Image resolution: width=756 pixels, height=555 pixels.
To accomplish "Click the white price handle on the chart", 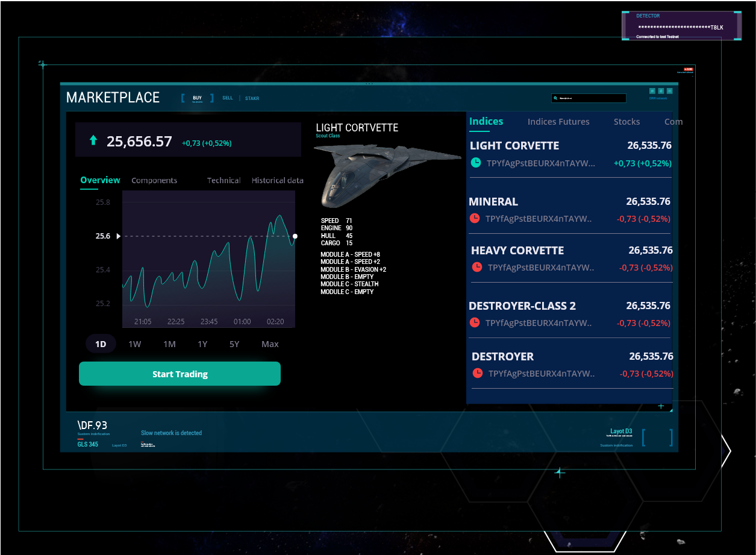I will [295, 236].
